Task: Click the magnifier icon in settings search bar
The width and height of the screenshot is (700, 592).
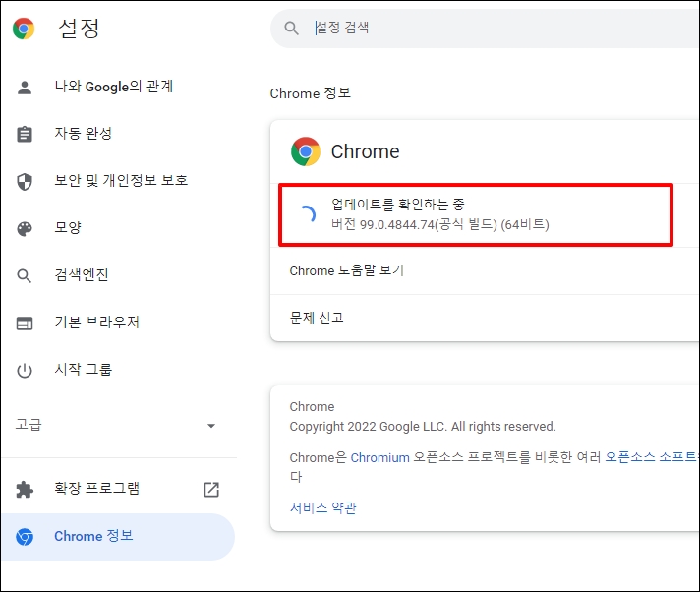Action: tap(292, 29)
